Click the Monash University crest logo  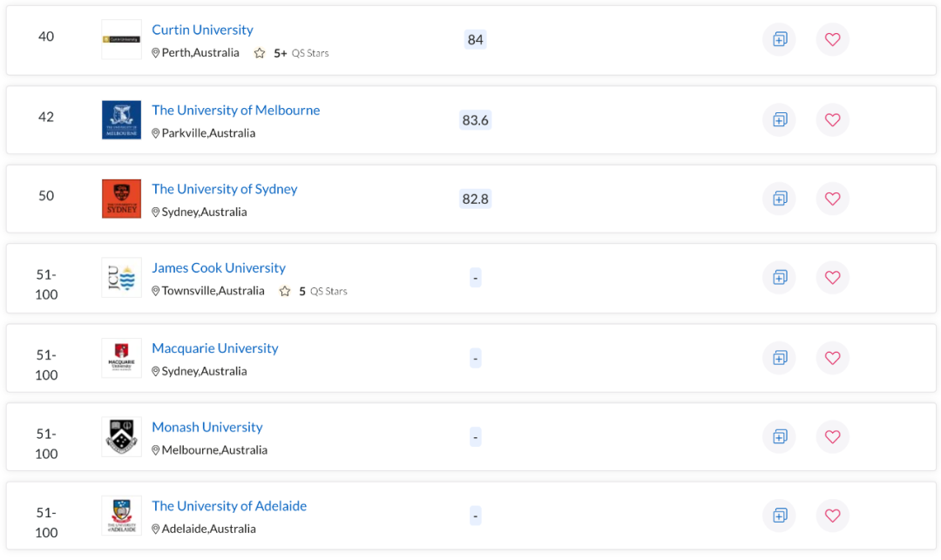click(121, 436)
